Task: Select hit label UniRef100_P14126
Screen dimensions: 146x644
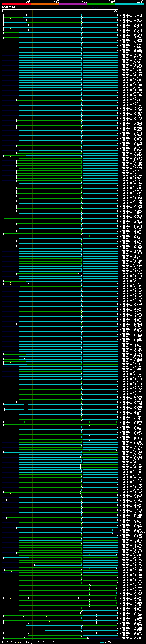Action: (131, 213)
